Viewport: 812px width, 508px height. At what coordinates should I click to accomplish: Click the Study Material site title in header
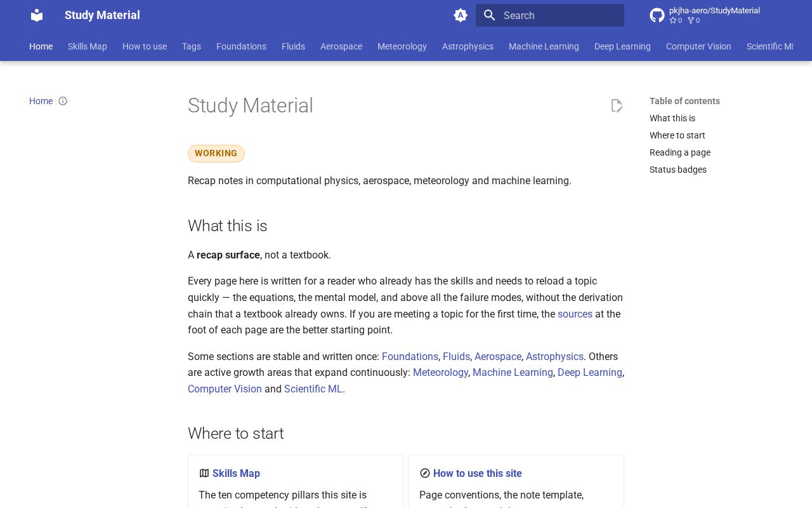tap(102, 15)
